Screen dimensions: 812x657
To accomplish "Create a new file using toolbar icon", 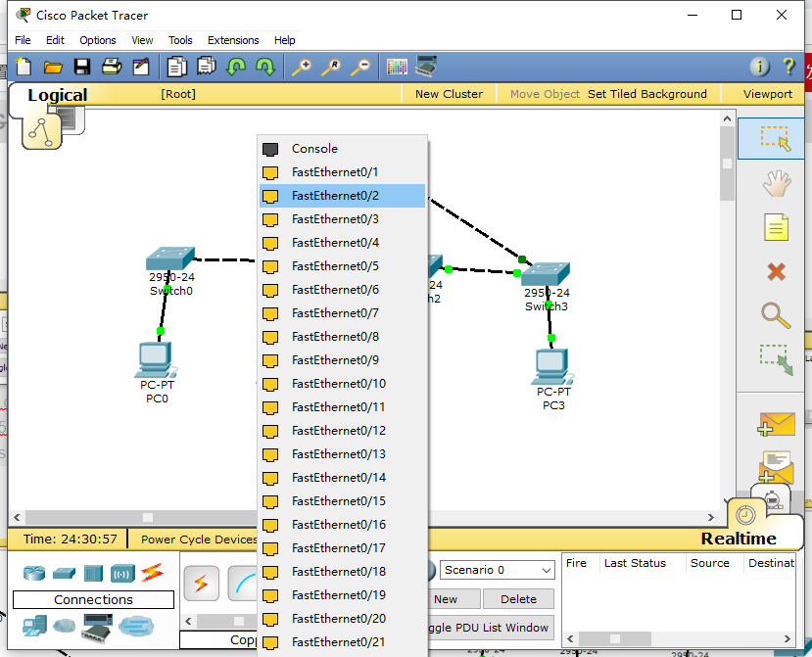I will (x=24, y=67).
